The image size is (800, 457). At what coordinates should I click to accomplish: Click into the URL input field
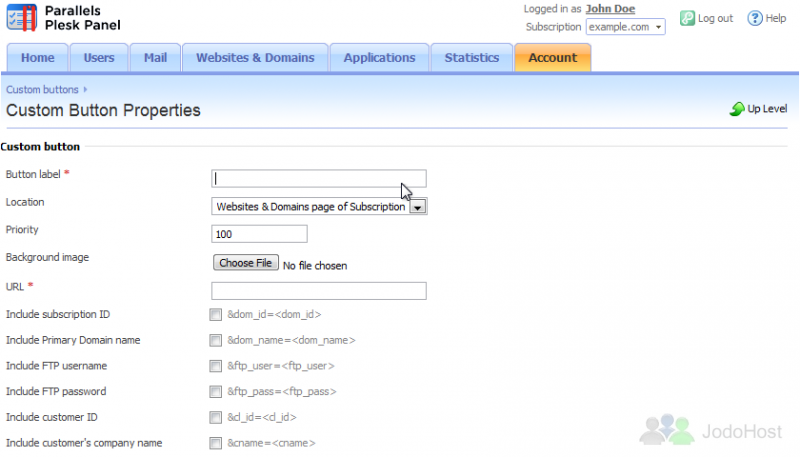pyautogui.click(x=319, y=291)
